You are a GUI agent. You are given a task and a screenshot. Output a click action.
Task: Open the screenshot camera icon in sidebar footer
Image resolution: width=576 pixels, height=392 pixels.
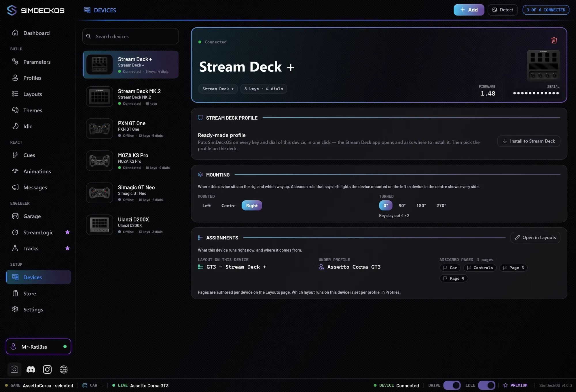pyautogui.click(x=14, y=369)
